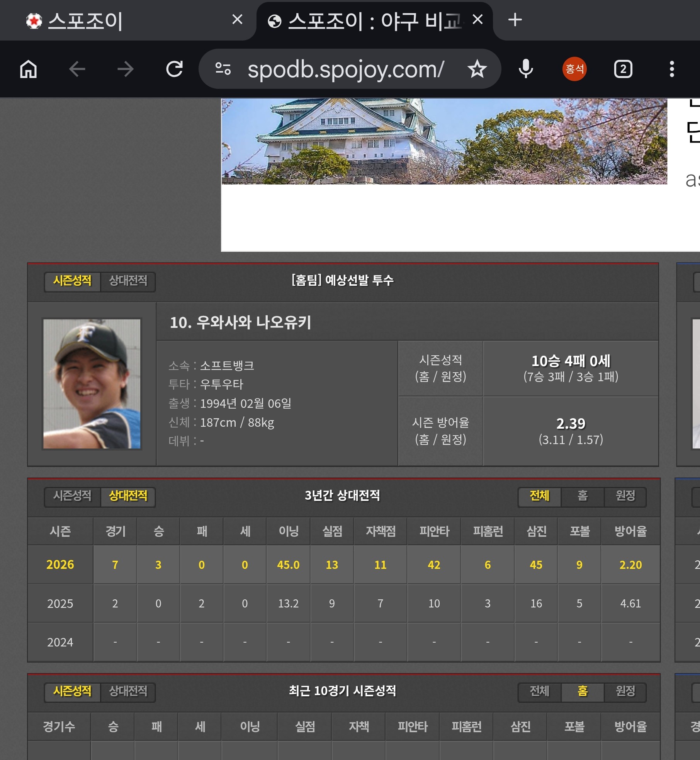Click the 방어율 column header in 상대전적 table

630,531
